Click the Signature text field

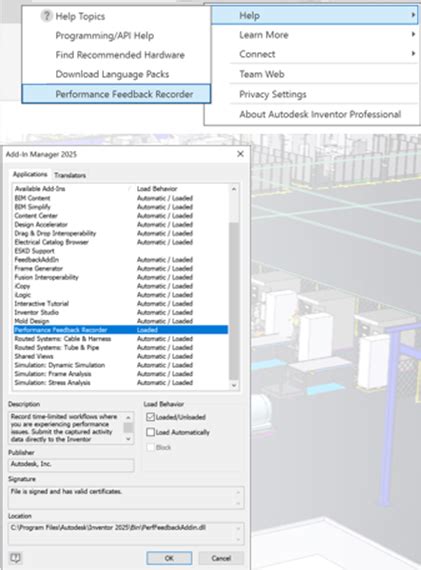pos(126,497)
